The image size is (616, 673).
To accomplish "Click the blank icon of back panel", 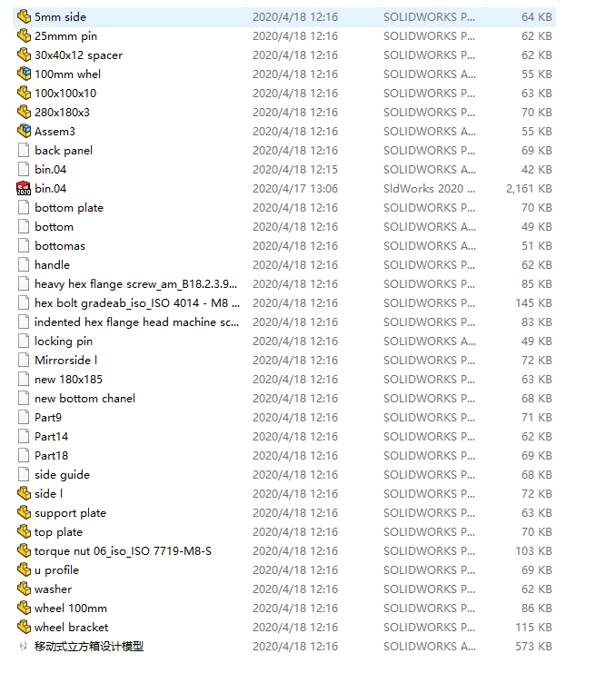I will pyautogui.click(x=24, y=150).
